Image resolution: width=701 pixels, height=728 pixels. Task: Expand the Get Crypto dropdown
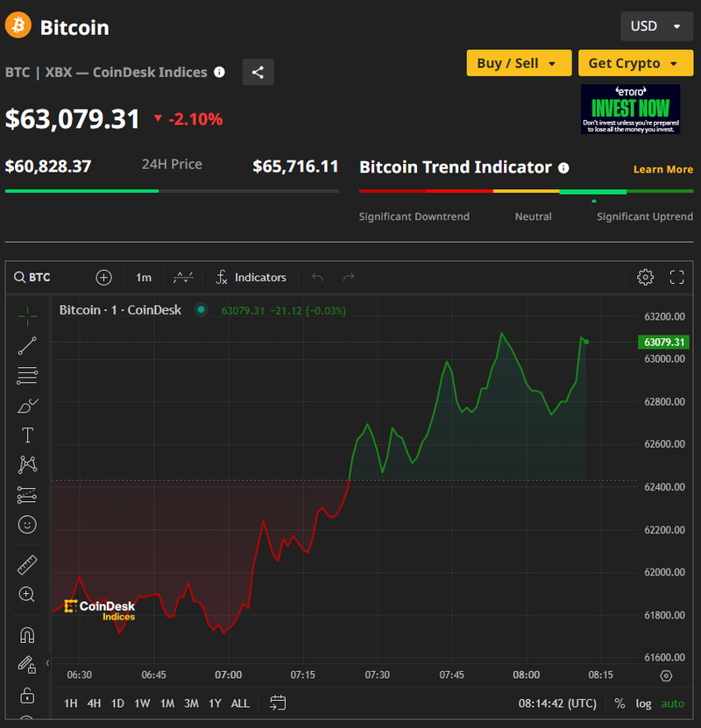click(x=634, y=63)
